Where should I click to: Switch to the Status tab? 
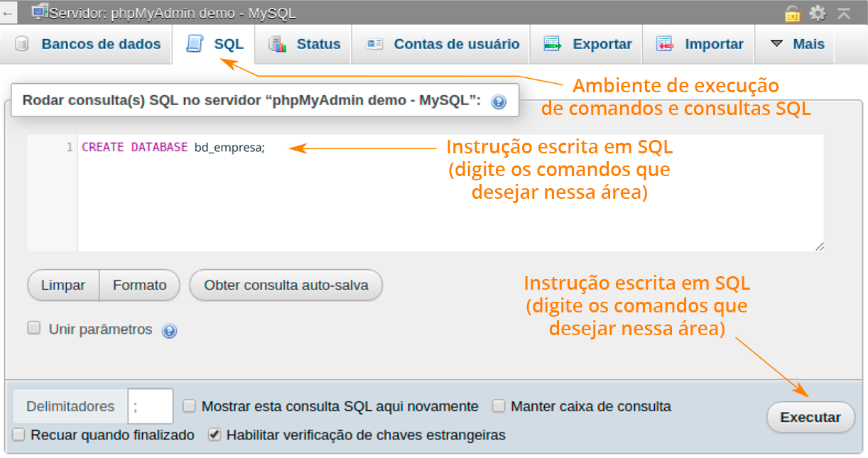[x=304, y=44]
